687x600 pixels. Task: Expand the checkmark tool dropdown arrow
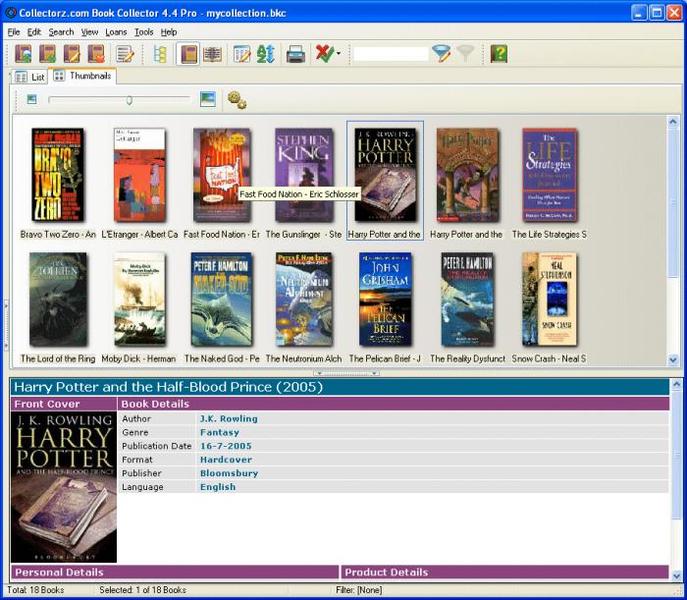click(338, 54)
